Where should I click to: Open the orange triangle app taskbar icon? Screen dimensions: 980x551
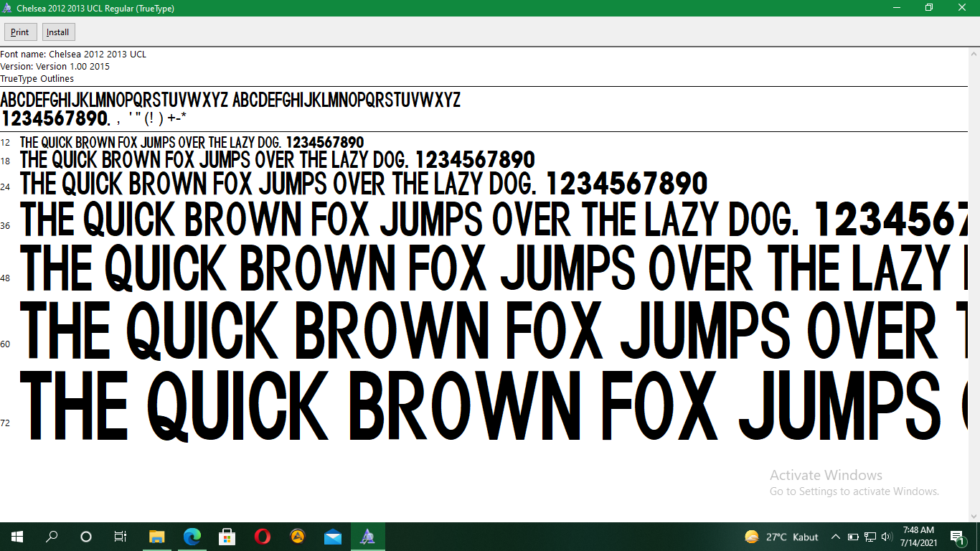point(297,537)
